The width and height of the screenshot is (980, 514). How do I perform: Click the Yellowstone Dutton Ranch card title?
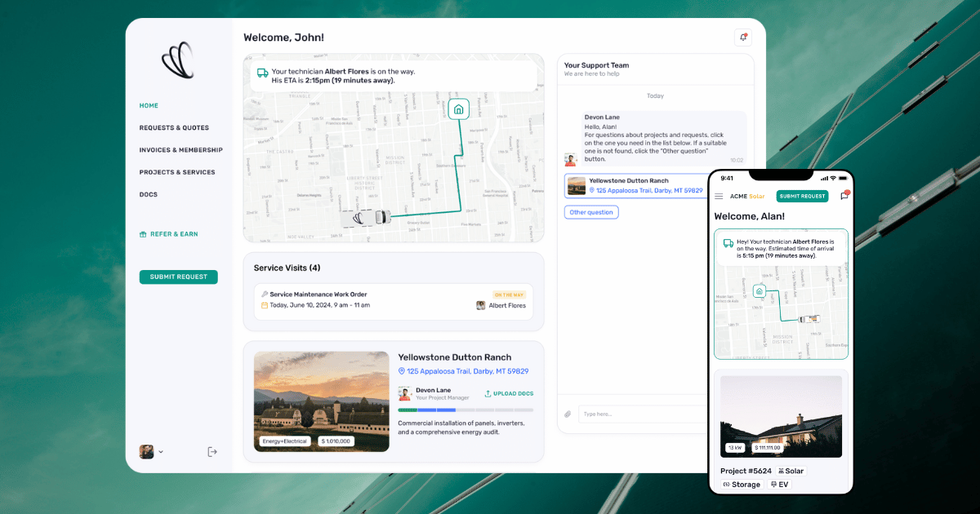(x=455, y=357)
